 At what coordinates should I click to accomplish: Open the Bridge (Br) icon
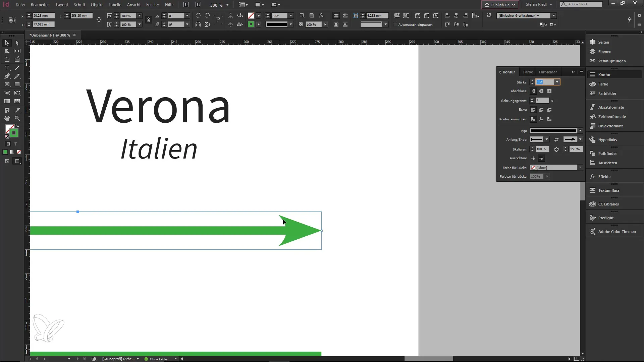click(x=186, y=5)
